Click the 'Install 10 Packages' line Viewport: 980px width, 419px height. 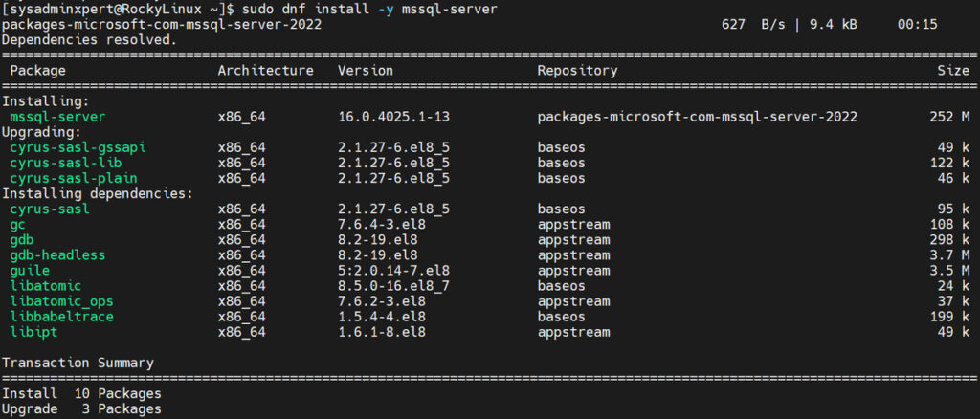pyautogui.click(x=82, y=393)
